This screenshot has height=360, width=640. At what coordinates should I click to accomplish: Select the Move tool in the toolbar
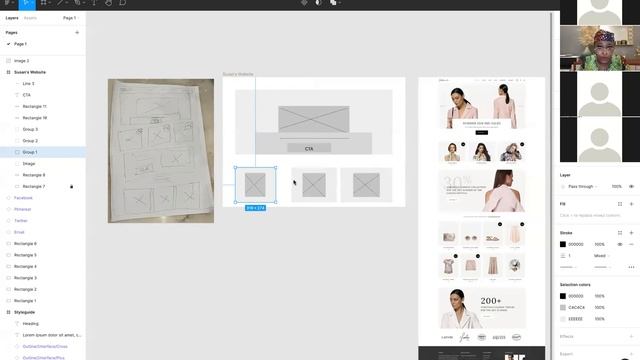tap(27, 3)
